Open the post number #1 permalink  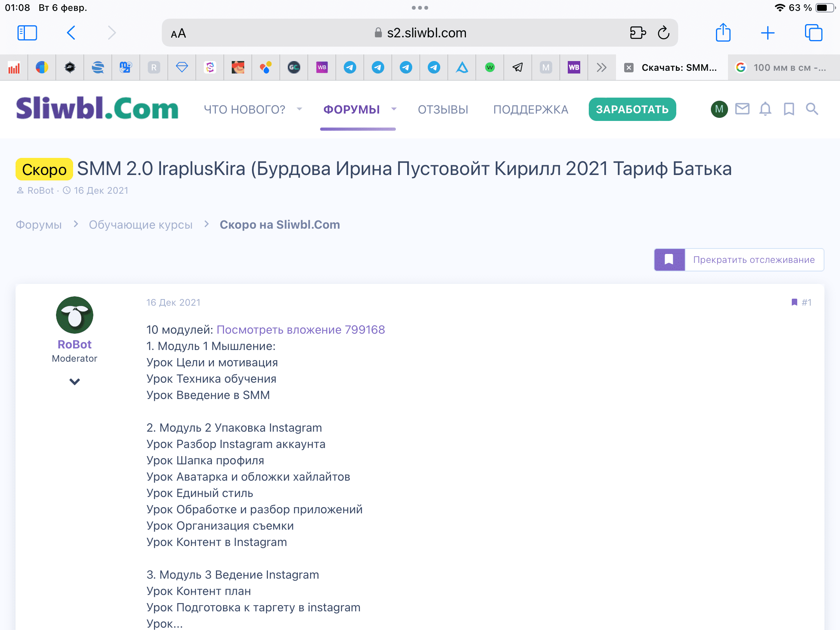pos(807,303)
